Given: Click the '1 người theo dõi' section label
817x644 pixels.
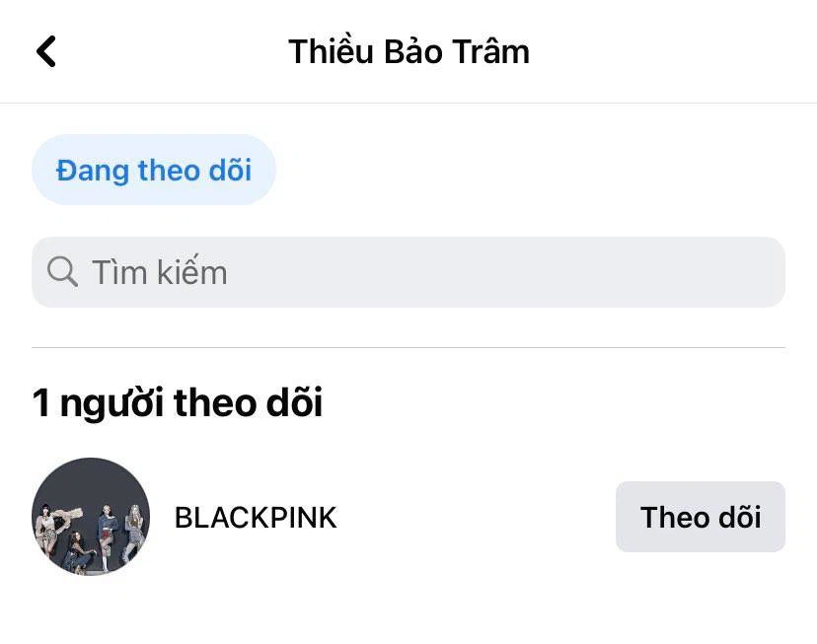Looking at the screenshot, I should click(x=178, y=402).
